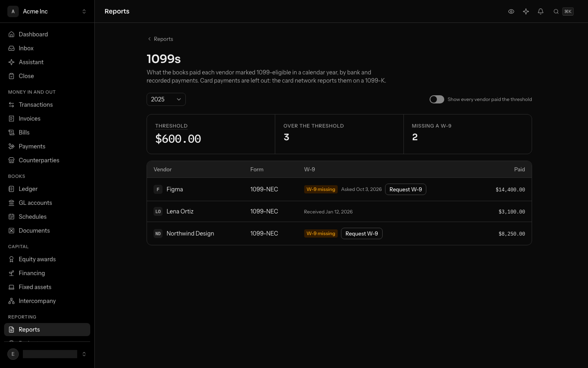
Task: Click the Invoices icon
Action: (x=11, y=119)
